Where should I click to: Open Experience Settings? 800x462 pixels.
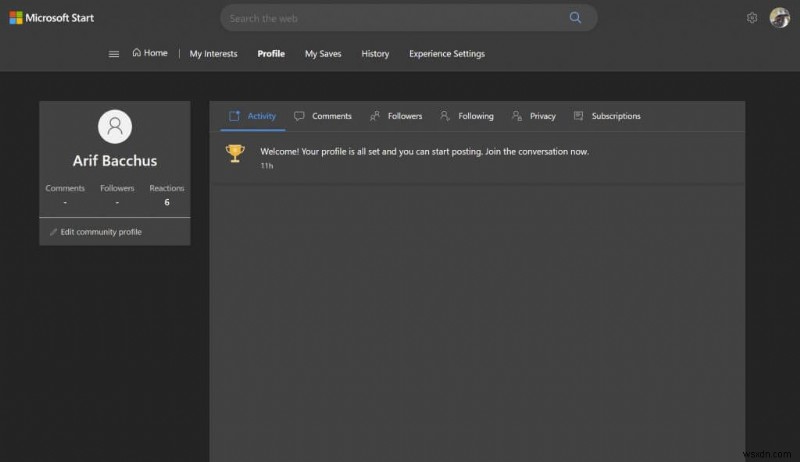tap(447, 54)
